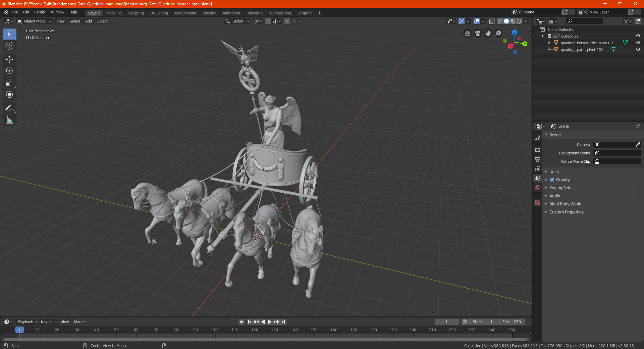Click the current frame marker at 1
Viewport: 644px width, 349px height.
pyautogui.click(x=19, y=330)
